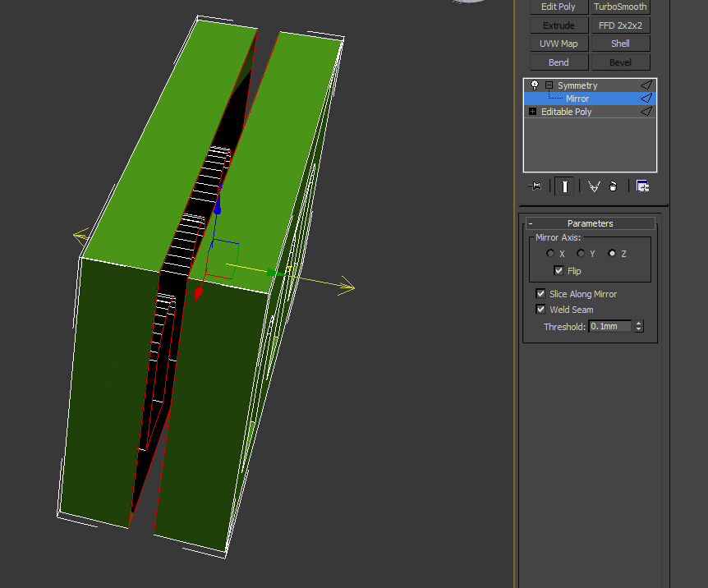Collapse the Symmetry modifier sub-object tree
The image size is (708, 588).
(549, 85)
